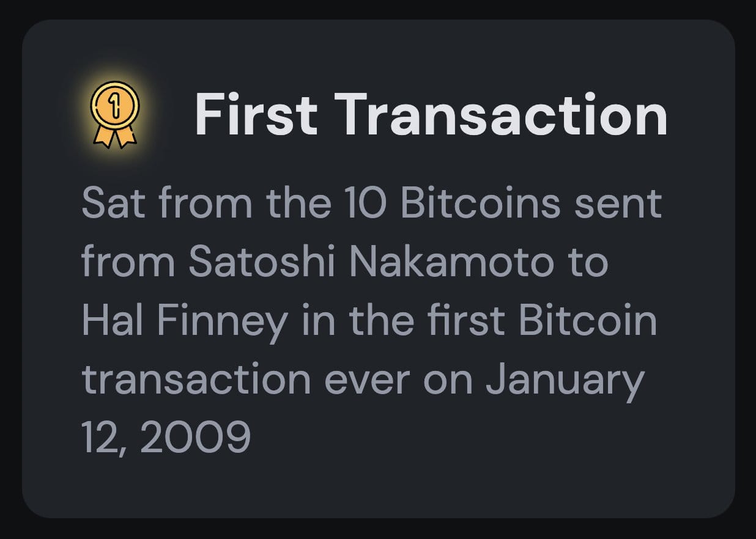Click the medal's ribbon tails
This screenshot has height=539, width=756.
click(114, 136)
